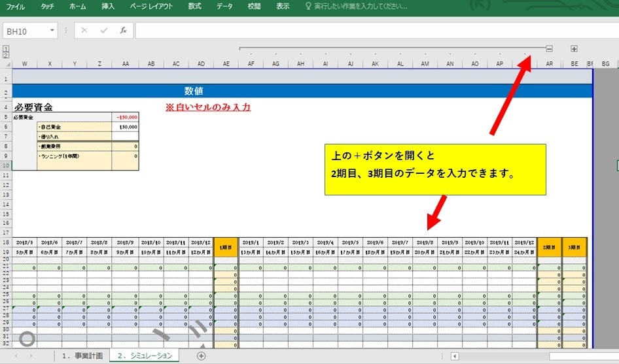Select row 10 header
This screenshot has width=619, height=364.
point(6,165)
